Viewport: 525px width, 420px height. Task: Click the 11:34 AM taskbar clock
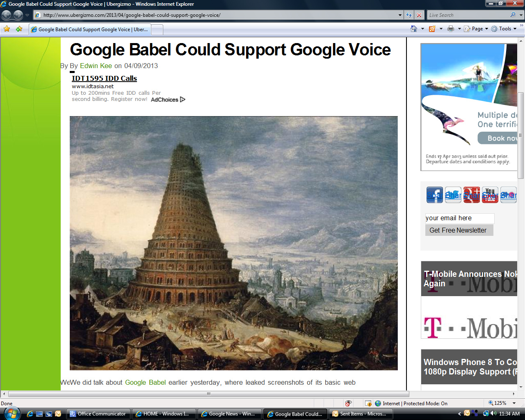tap(509, 414)
